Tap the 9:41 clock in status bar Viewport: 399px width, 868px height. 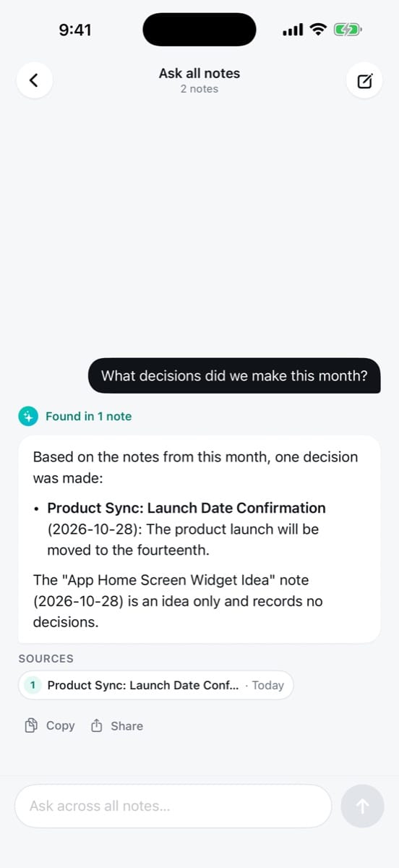(75, 30)
